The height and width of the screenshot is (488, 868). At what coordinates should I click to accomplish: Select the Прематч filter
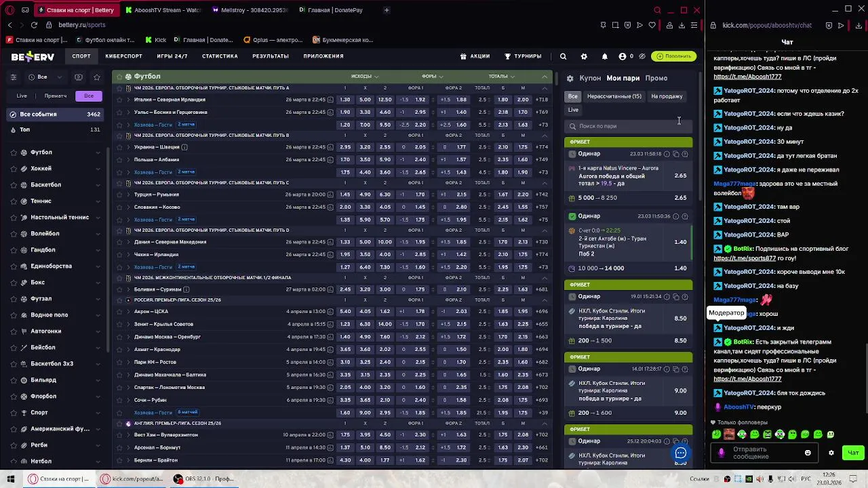tap(56, 96)
